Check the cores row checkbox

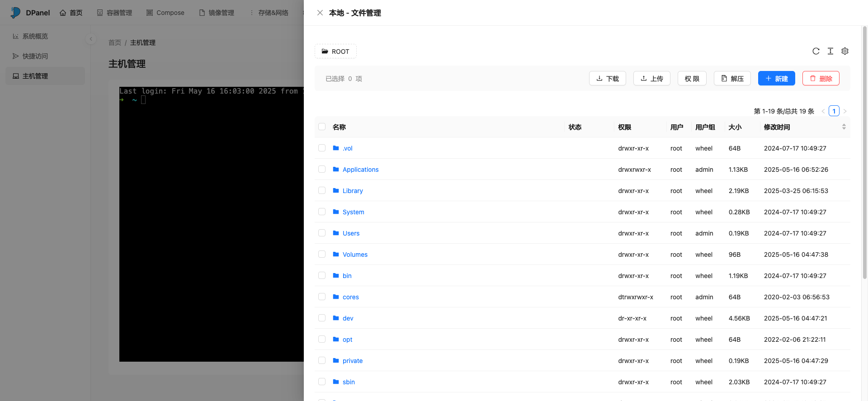[322, 297]
